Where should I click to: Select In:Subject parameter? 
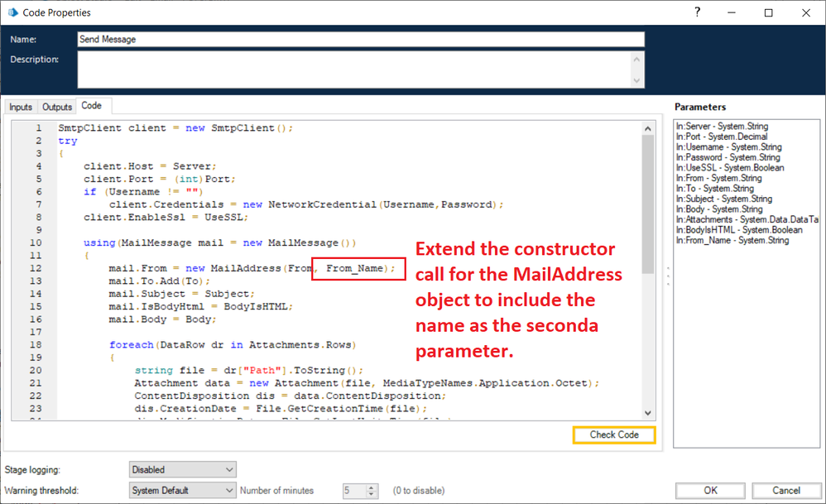point(724,199)
